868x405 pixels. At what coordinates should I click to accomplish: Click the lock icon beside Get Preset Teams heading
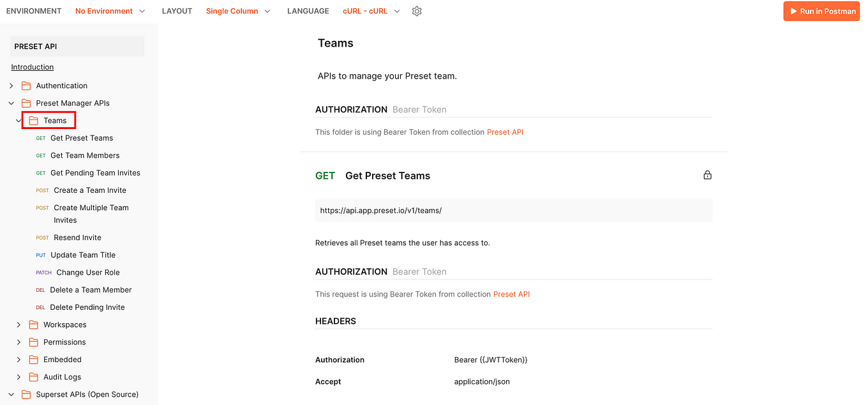coord(707,174)
